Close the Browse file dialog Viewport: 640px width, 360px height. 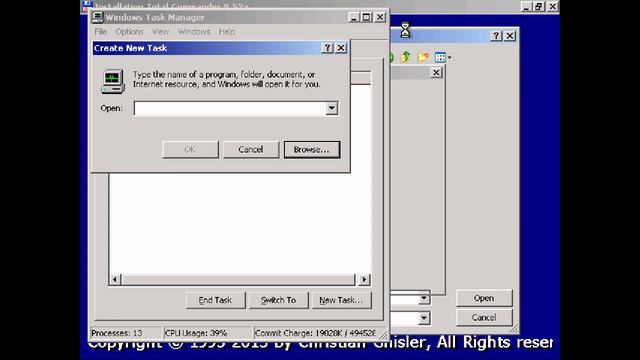pyautogui.click(x=510, y=36)
